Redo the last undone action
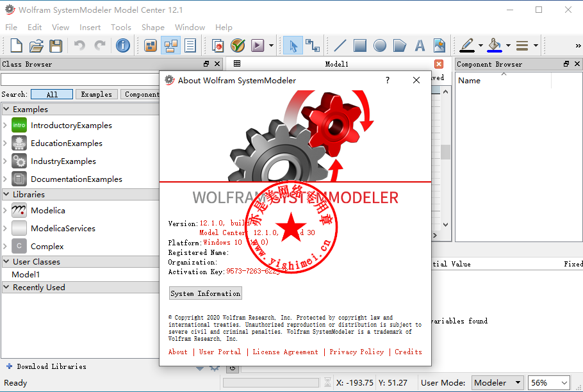 click(x=100, y=45)
